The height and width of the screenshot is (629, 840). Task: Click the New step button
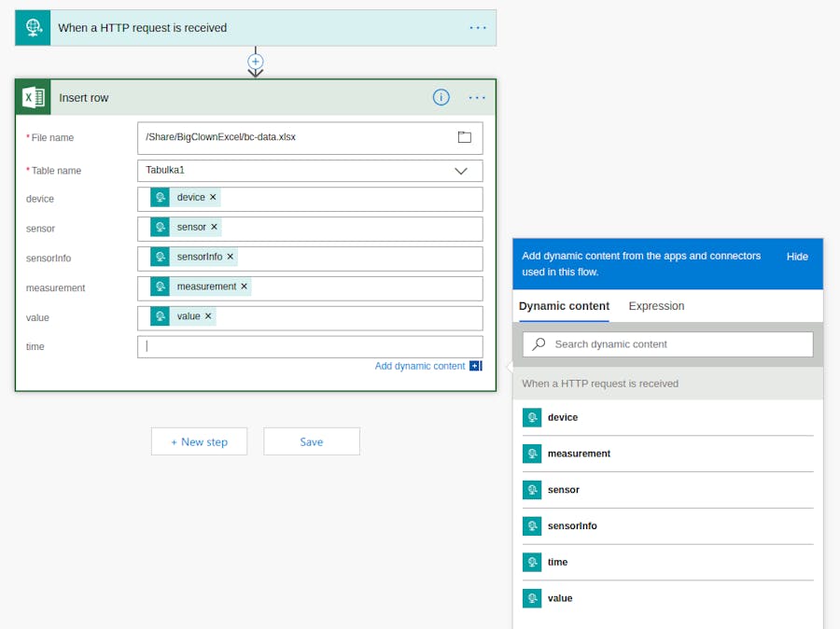point(199,441)
